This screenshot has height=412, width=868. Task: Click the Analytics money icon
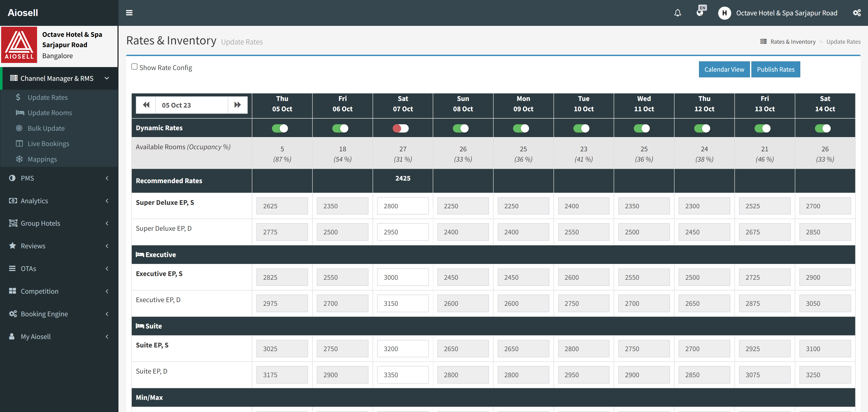click(x=13, y=201)
